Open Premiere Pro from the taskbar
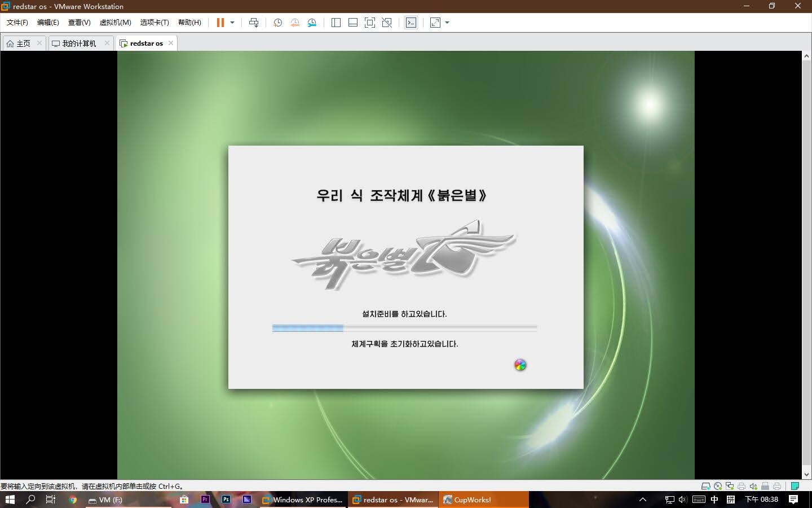Screen dimensions: 812x508 pos(205,500)
